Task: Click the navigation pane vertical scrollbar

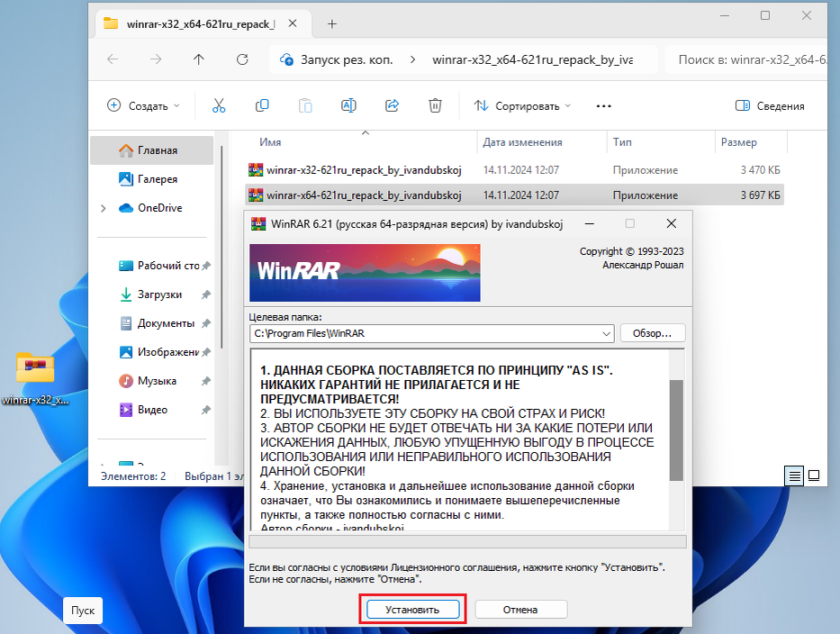Action: click(221, 249)
